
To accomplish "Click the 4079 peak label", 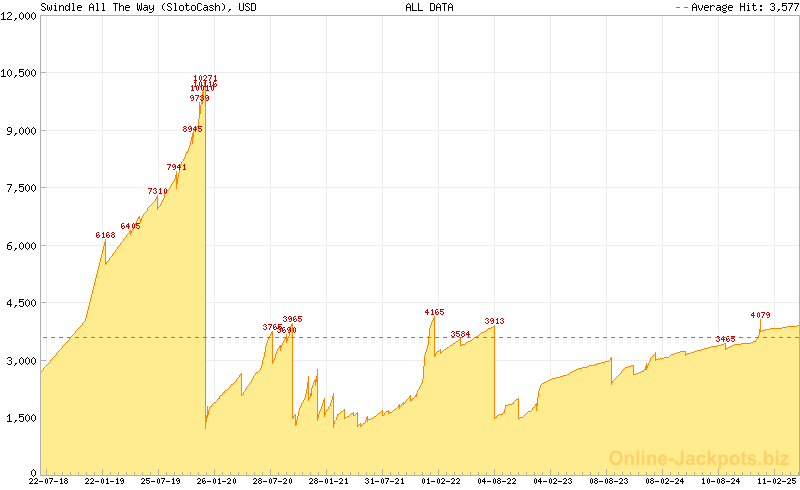I will [760, 316].
